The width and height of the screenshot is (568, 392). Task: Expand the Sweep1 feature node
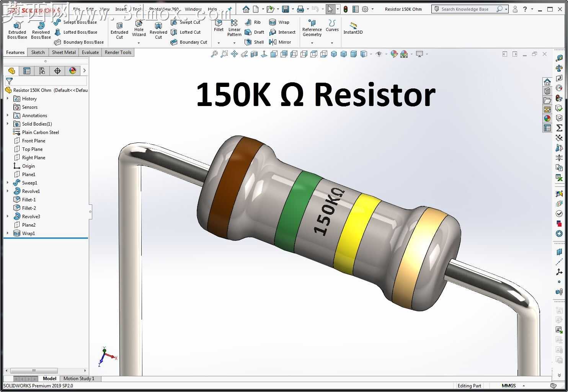[8, 183]
